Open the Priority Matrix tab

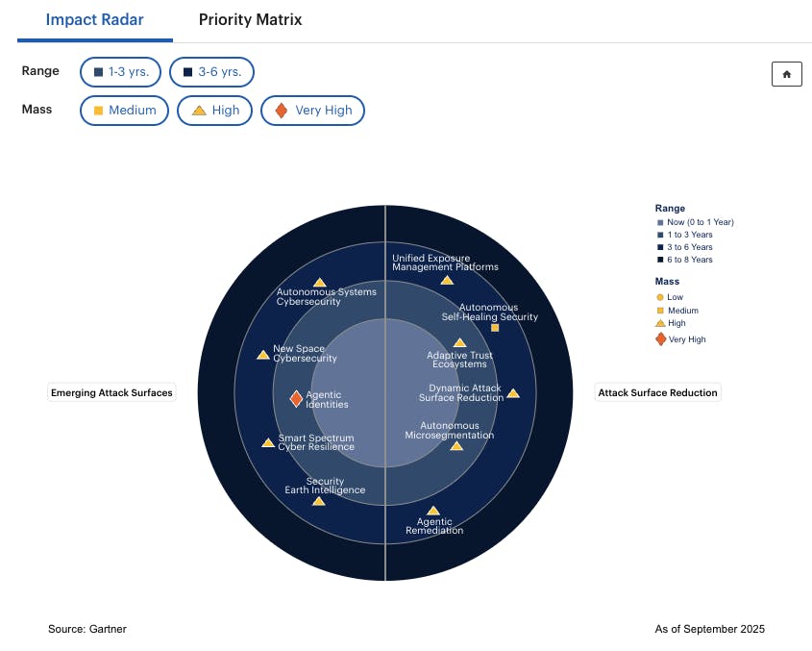[x=250, y=20]
